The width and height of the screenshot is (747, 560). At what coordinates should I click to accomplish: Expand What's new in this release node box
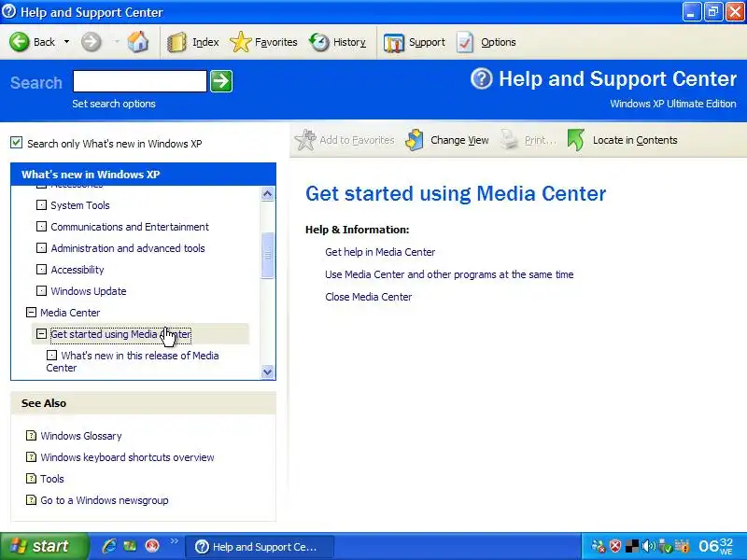pyautogui.click(x=52, y=355)
